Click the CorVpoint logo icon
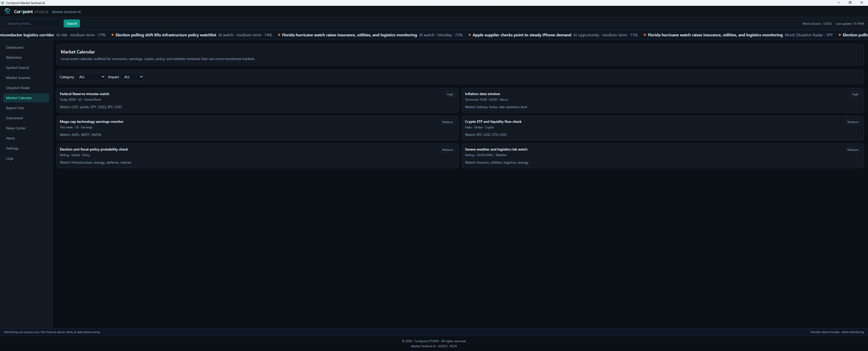The height and width of the screenshot is (351, 868). coord(7,11)
